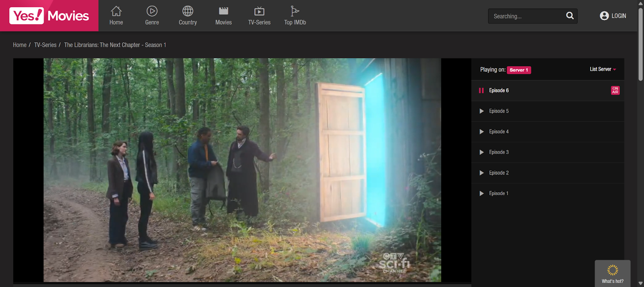Viewport: 644px width, 287px height.
Task: Click the play icon beside Episode 2
Action: (481, 173)
